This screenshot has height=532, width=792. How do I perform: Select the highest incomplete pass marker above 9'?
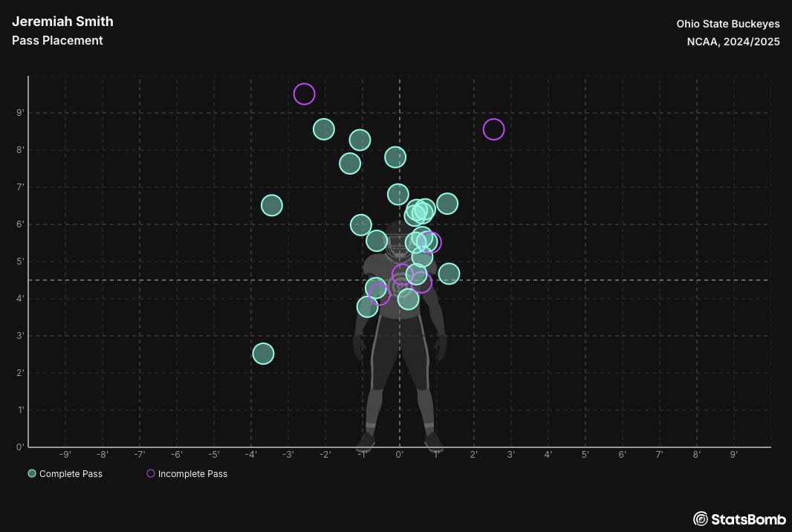[x=304, y=94]
